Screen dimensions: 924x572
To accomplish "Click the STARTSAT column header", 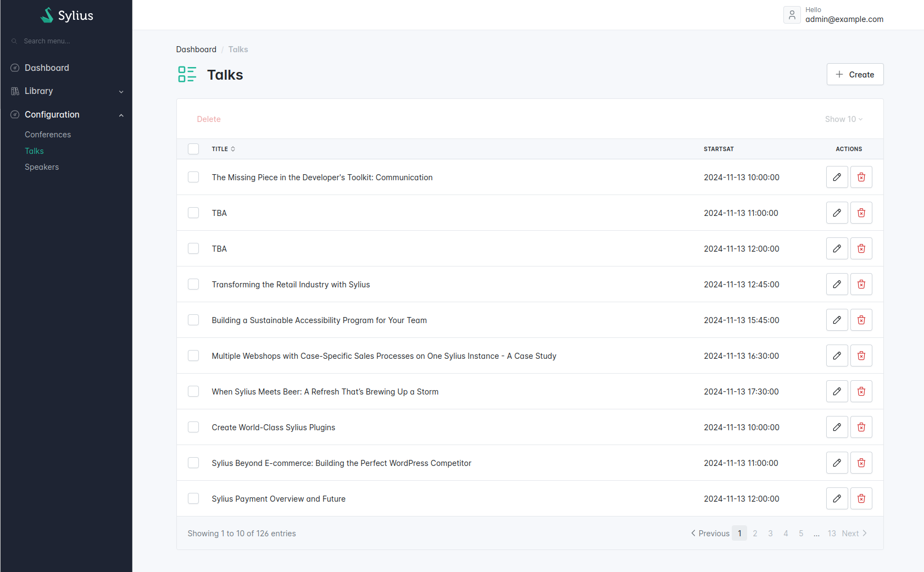I will coord(719,149).
